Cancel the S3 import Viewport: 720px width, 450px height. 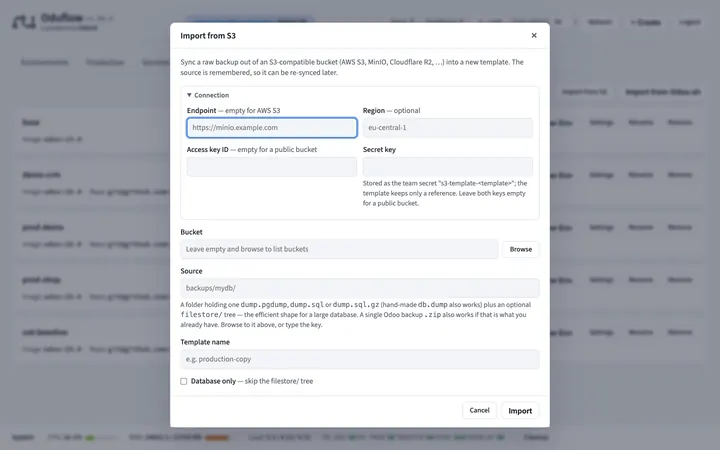(479, 410)
